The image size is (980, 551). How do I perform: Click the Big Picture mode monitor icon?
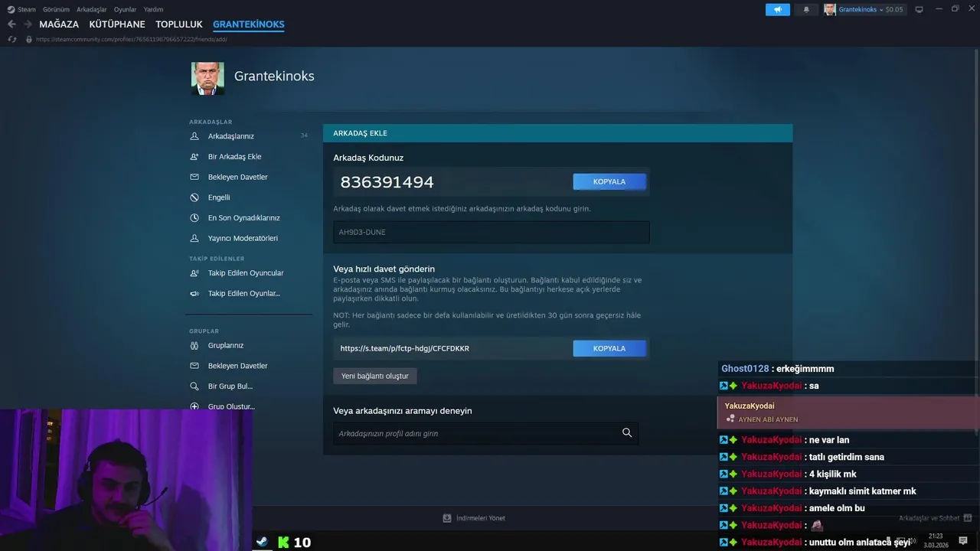point(919,9)
